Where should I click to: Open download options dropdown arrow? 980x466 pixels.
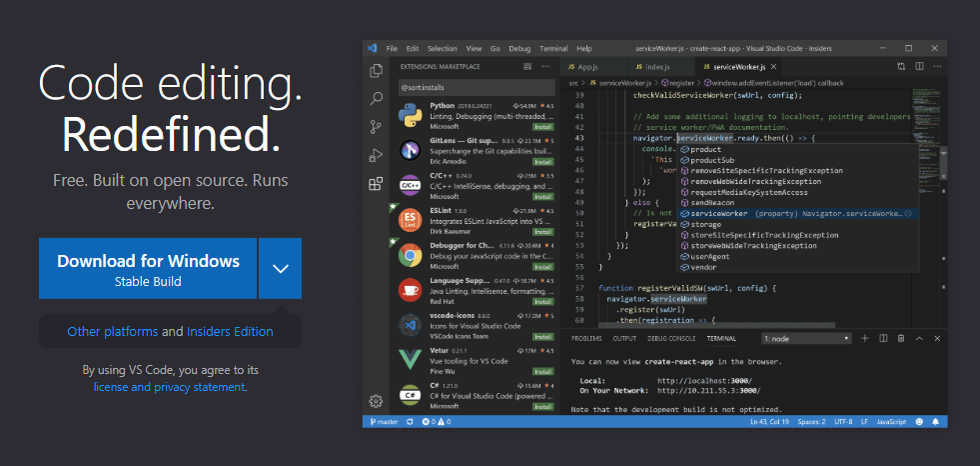[280, 268]
